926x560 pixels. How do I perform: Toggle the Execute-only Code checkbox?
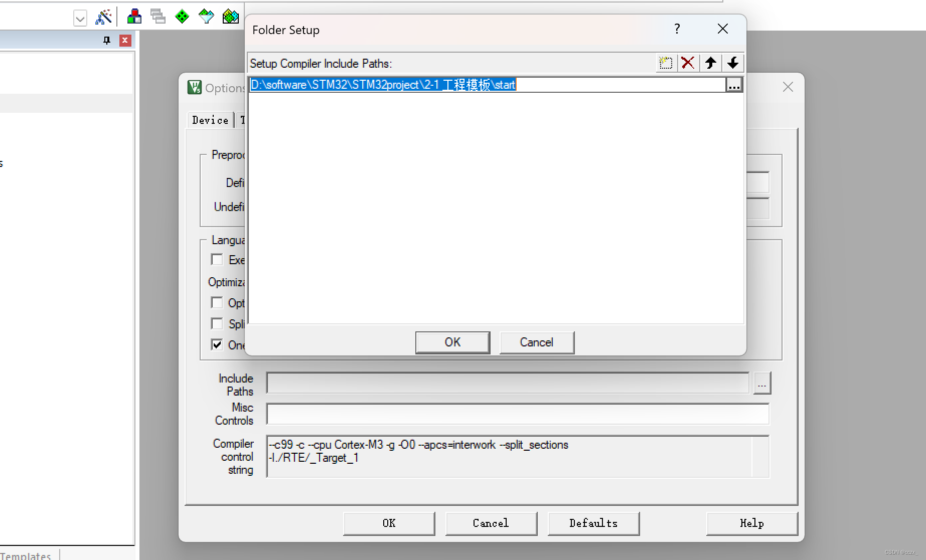pos(217,260)
